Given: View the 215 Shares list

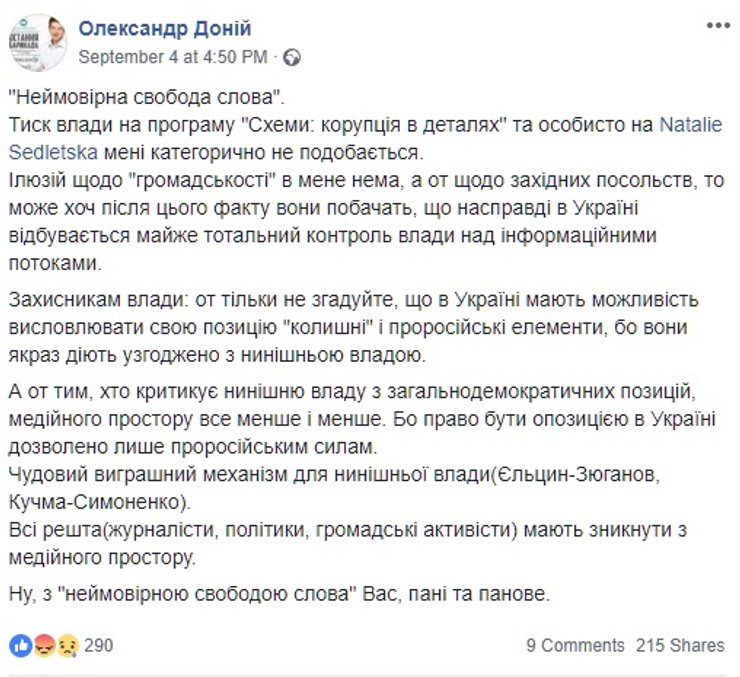Looking at the screenshot, I should coord(680,646).
